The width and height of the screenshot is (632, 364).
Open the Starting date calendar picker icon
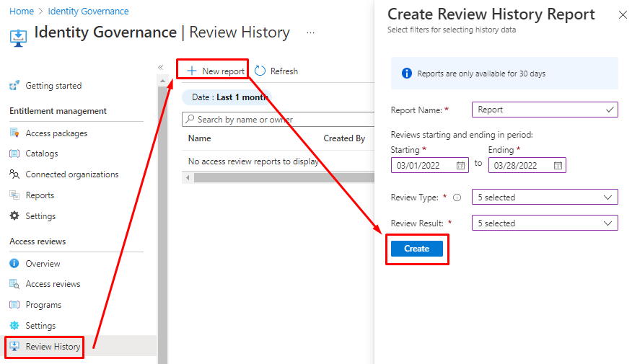click(461, 165)
